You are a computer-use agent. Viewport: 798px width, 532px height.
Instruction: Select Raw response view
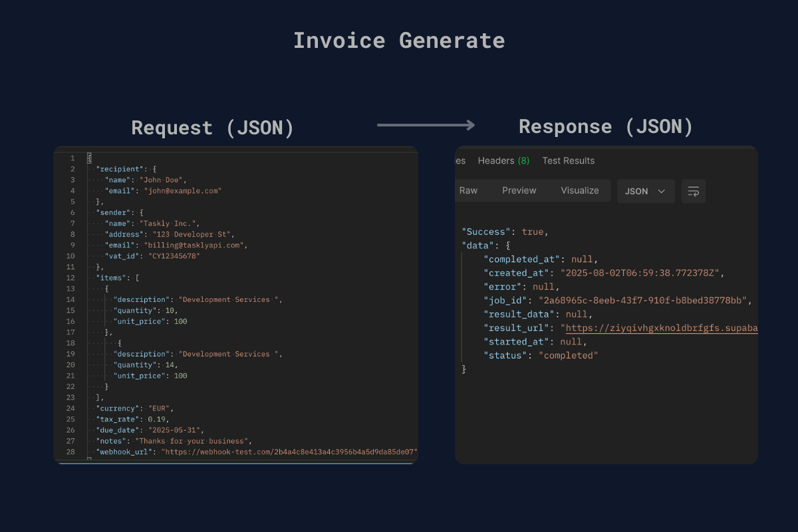[x=467, y=190]
